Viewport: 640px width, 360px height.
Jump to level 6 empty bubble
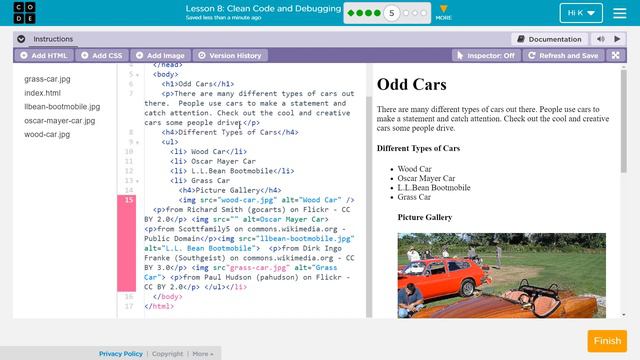406,13
